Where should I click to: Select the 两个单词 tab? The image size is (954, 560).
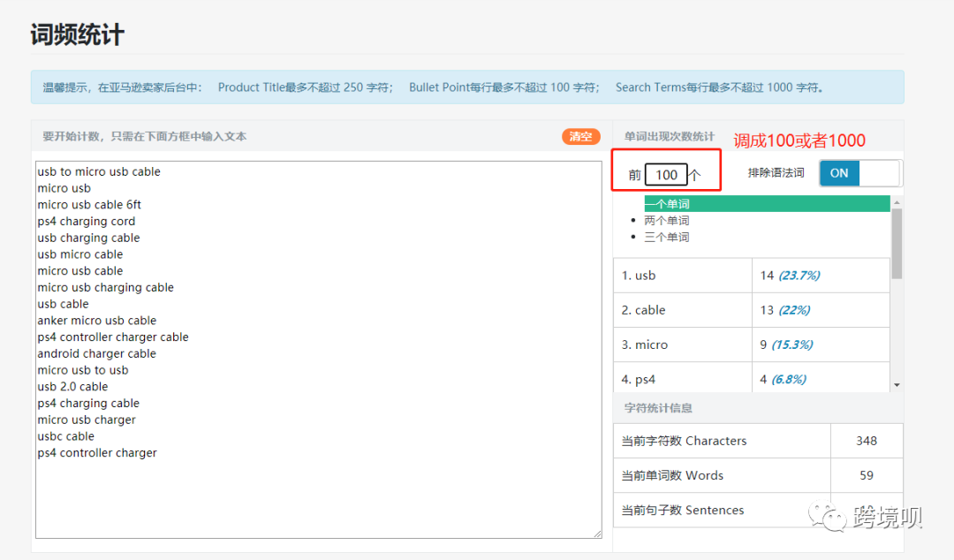667,220
